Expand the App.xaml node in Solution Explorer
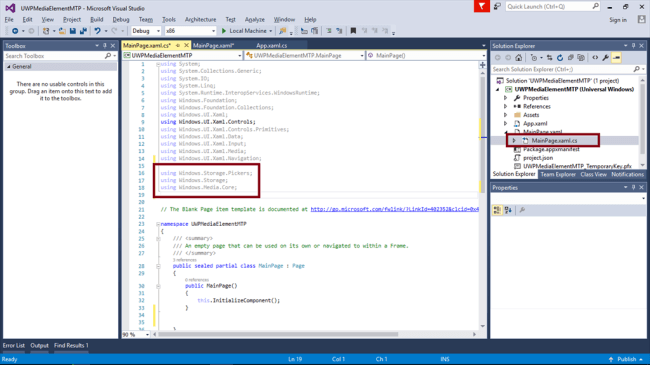 [x=505, y=124]
